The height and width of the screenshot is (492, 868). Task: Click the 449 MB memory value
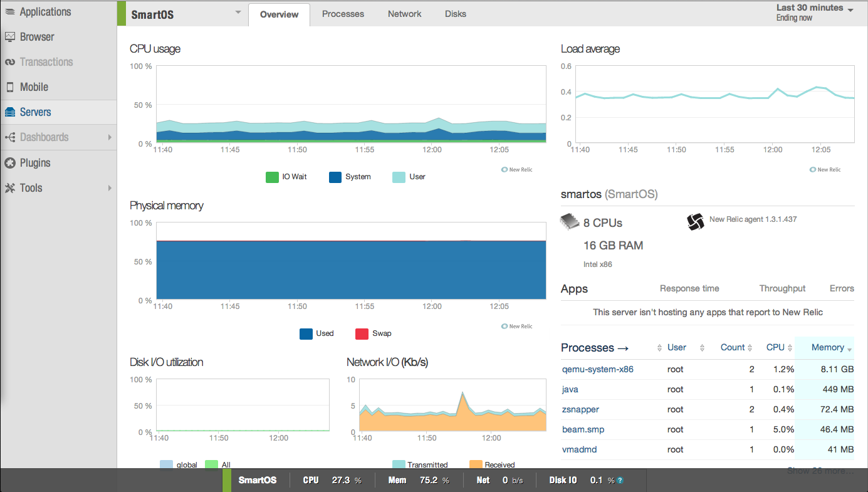tap(838, 389)
